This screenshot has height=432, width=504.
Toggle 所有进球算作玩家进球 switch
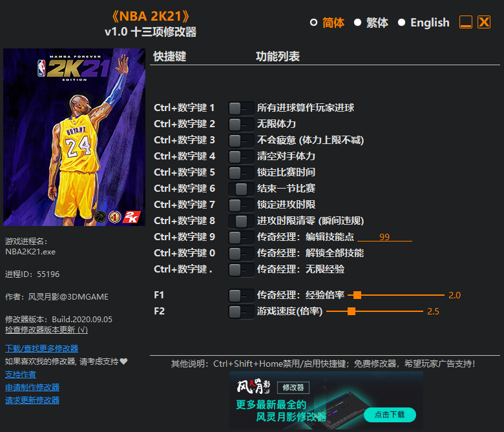(241, 108)
